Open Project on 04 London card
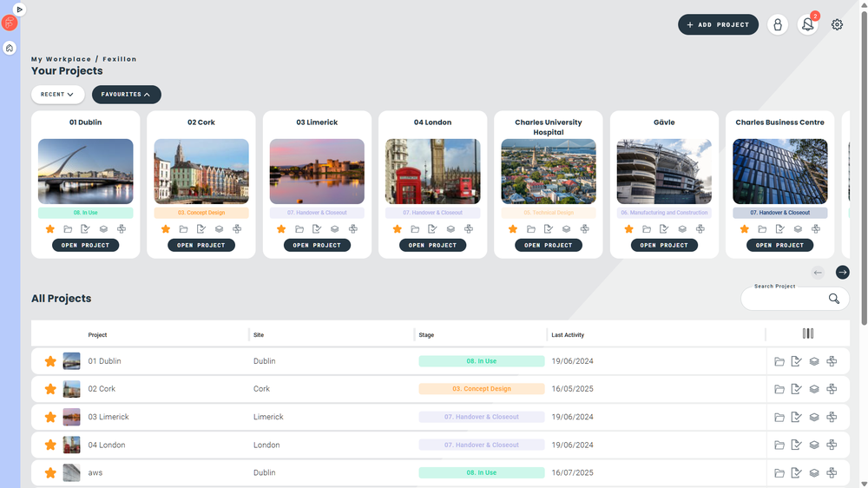The height and width of the screenshot is (488, 868). coord(432,246)
